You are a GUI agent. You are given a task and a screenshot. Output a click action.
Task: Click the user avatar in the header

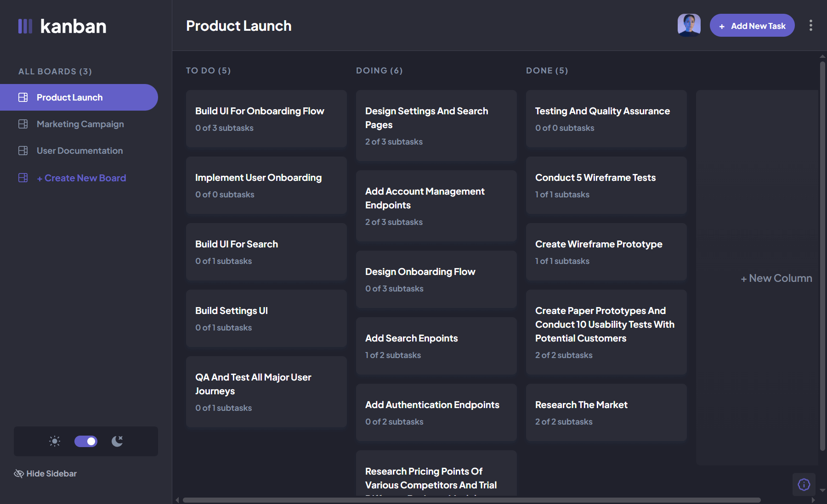pos(689,25)
